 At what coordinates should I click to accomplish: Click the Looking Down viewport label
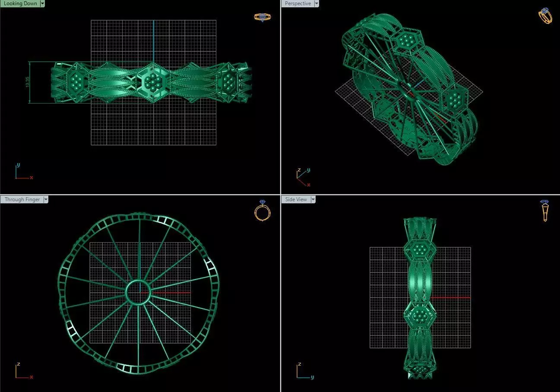(20, 3)
